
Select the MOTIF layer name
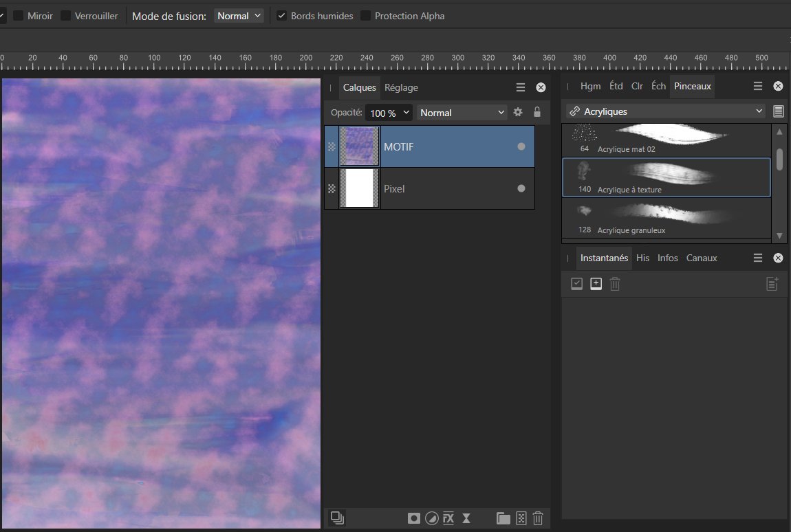398,146
